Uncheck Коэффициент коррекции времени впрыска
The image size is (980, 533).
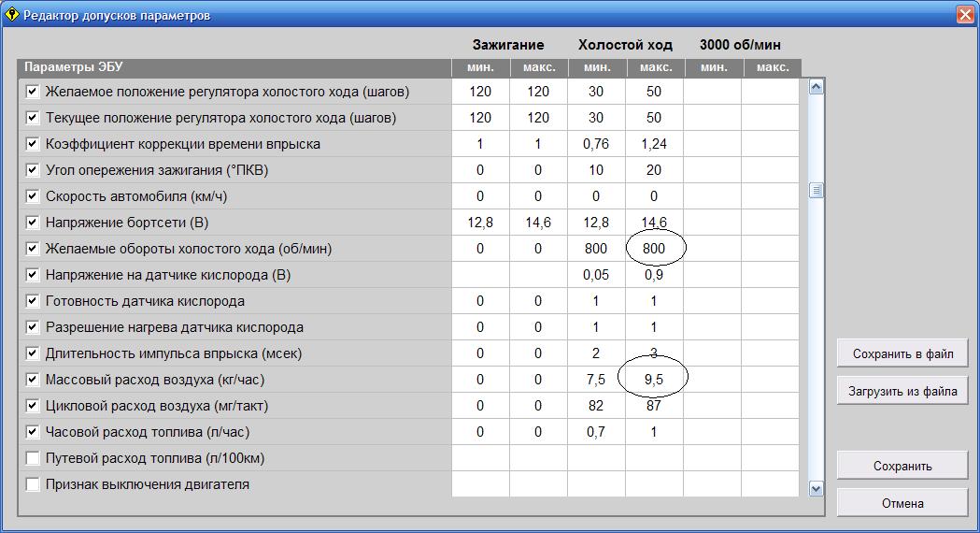pyautogui.click(x=33, y=145)
